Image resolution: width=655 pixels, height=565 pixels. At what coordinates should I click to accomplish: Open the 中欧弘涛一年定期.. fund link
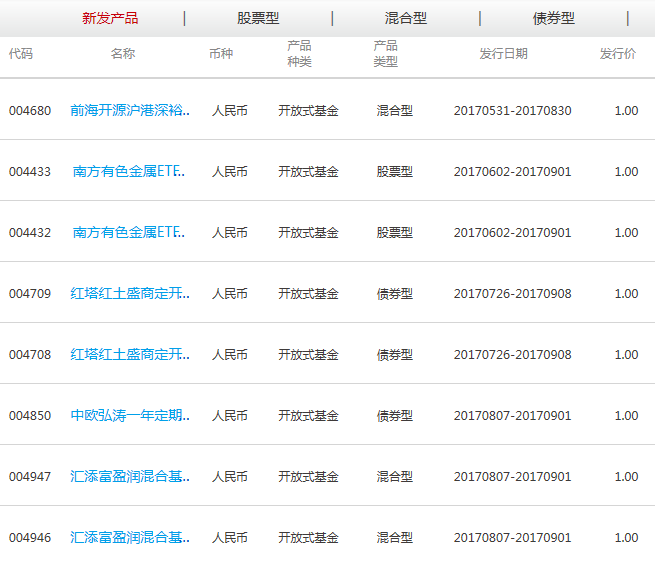click(x=130, y=415)
